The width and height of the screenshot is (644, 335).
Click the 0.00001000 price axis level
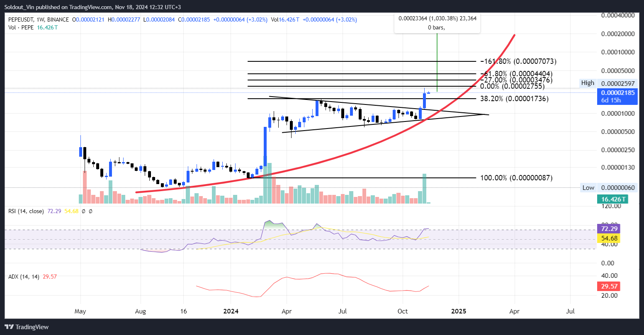click(618, 113)
